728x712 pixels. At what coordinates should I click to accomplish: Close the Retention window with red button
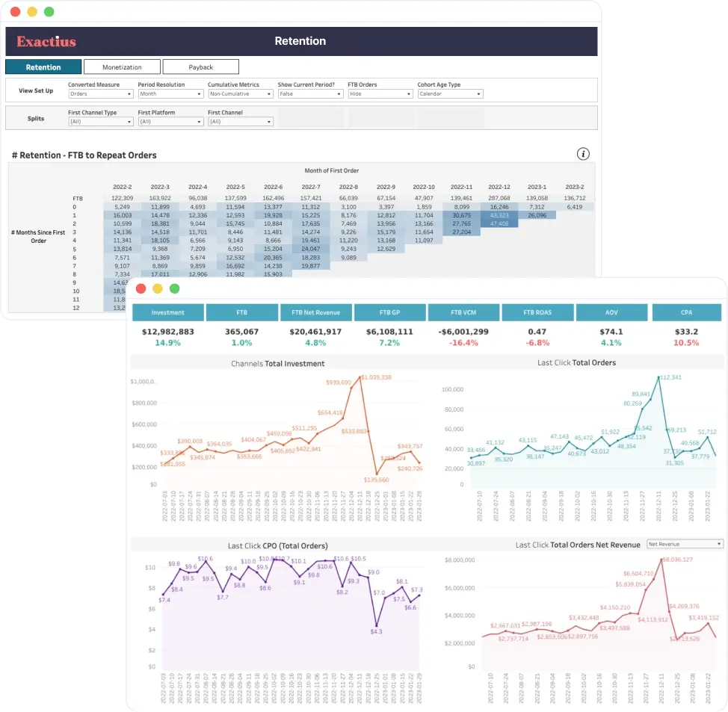point(15,12)
